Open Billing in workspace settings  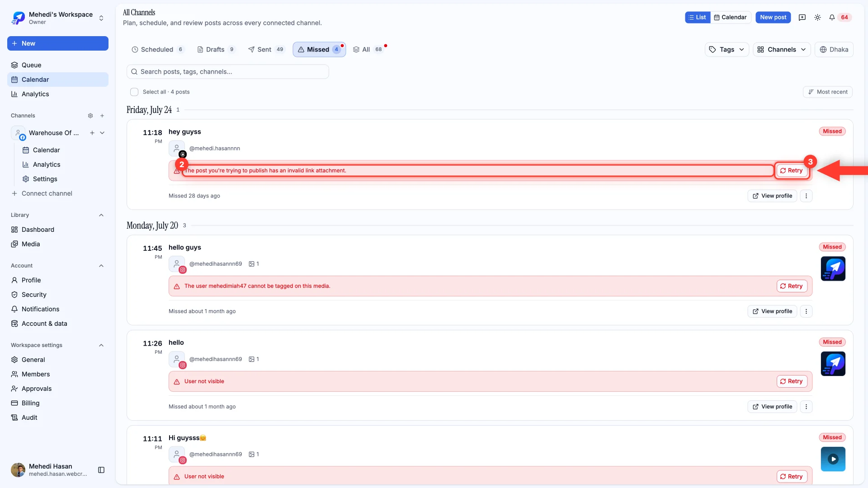[x=58, y=403]
